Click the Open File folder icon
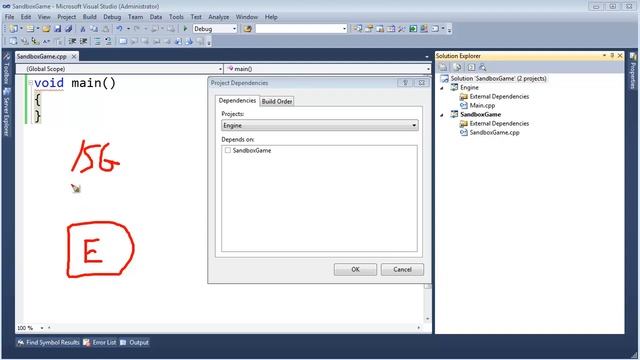 [x=46, y=29]
